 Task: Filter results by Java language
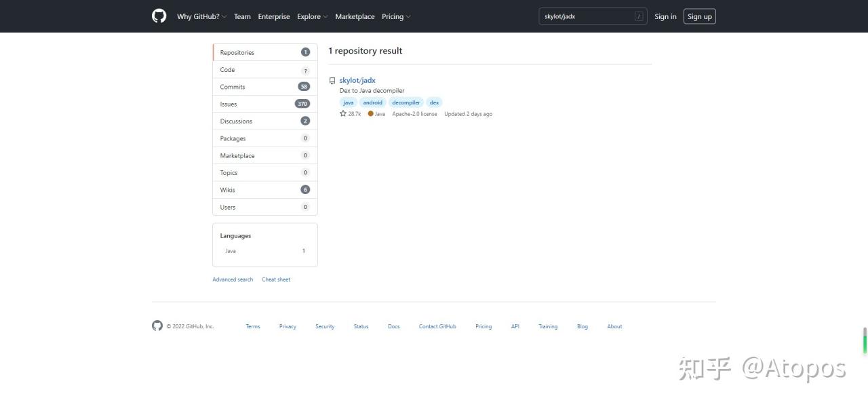coord(265,251)
